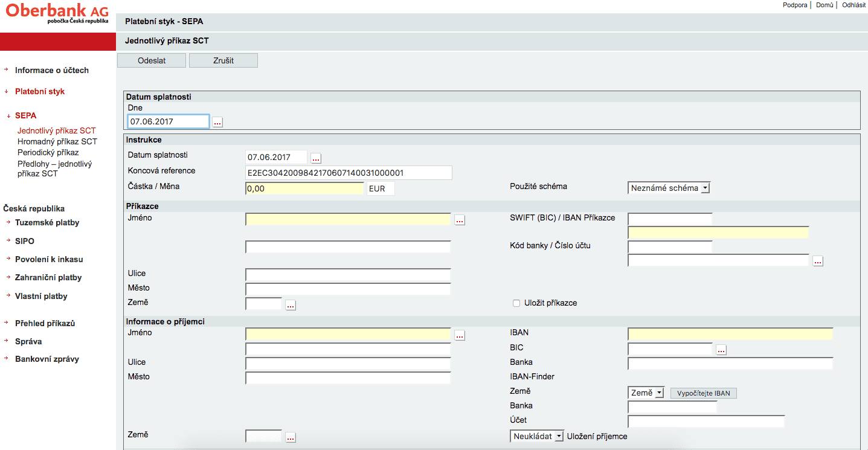The image size is (868, 450).
Task: Click the Částka amount field
Action: click(x=305, y=188)
